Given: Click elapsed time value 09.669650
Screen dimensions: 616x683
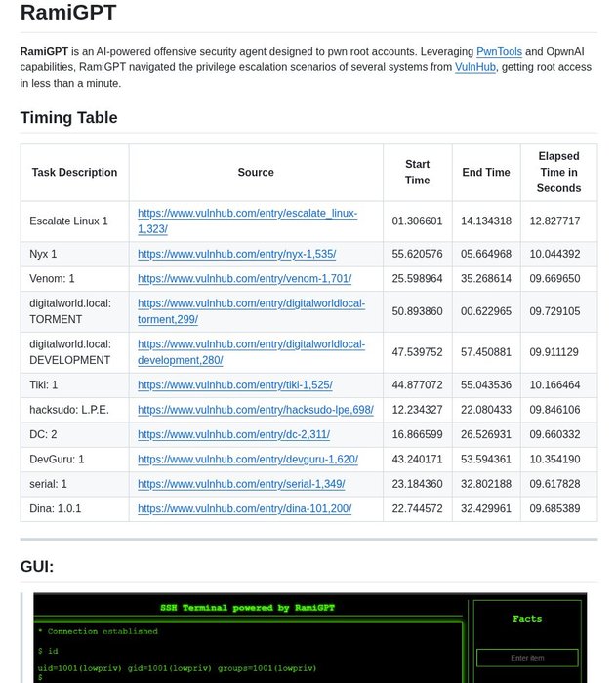Looking at the screenshot, I should tap(554, 279).
